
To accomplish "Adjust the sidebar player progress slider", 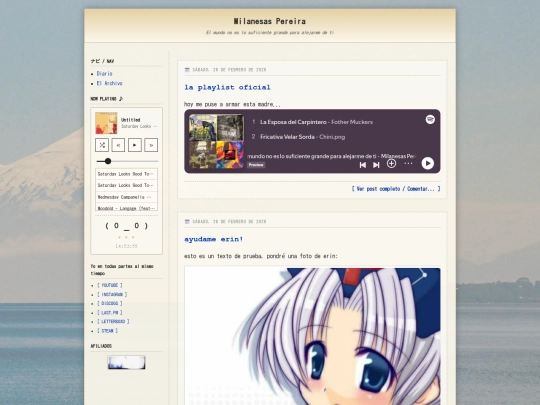I will (127, 161).
